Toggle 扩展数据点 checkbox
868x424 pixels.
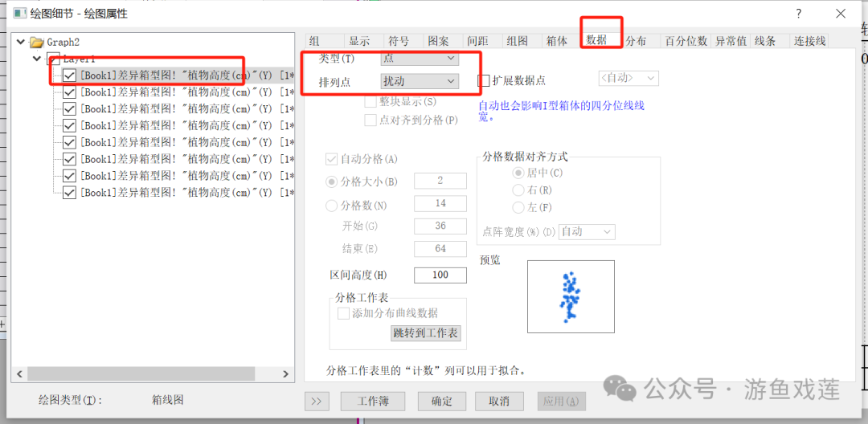[x=484, y=81]
